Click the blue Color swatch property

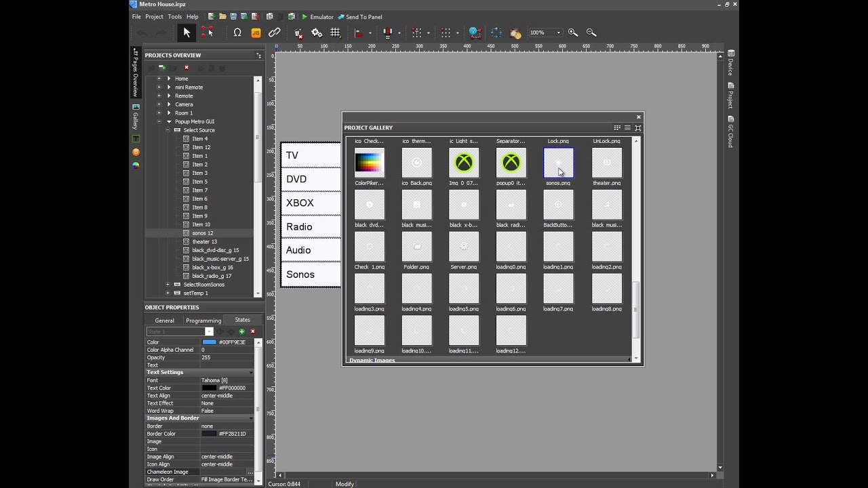210,342
